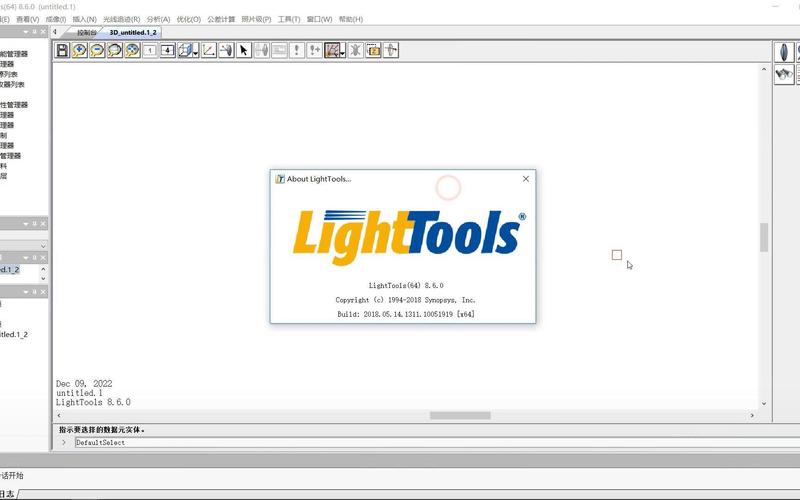Open the 公差计算 menu
800x500 pixels.
click(221, 19)
